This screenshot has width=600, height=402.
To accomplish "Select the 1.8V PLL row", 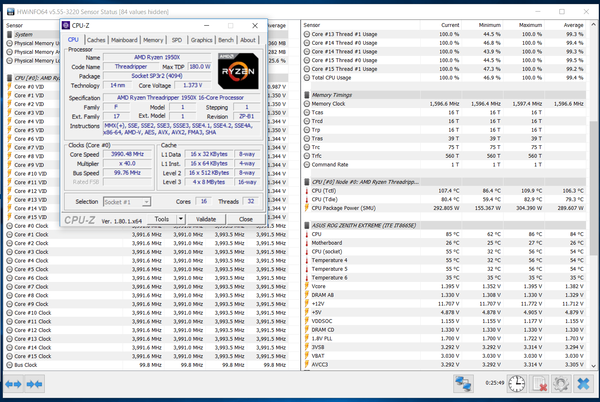I will click(x=445, y=339).
